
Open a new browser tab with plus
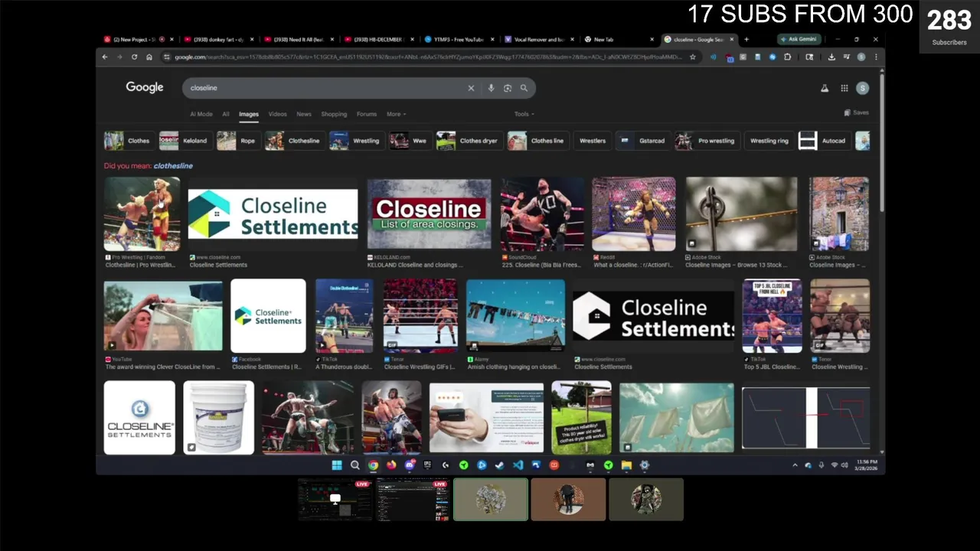746,39
